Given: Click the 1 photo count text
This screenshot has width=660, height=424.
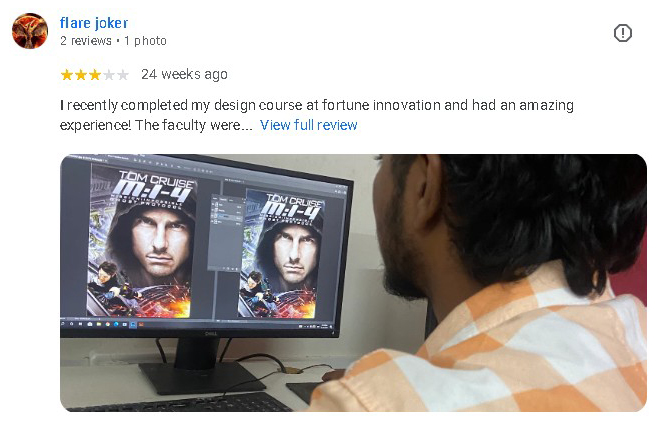Looking at the screenshot, I should point(145,41).
